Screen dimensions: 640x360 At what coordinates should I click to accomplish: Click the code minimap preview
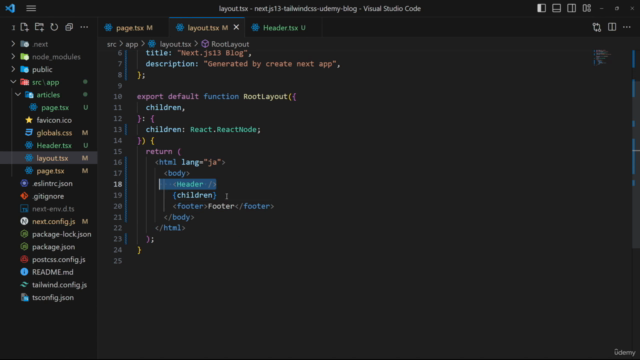pyautogui.click(x=602, y=57)
